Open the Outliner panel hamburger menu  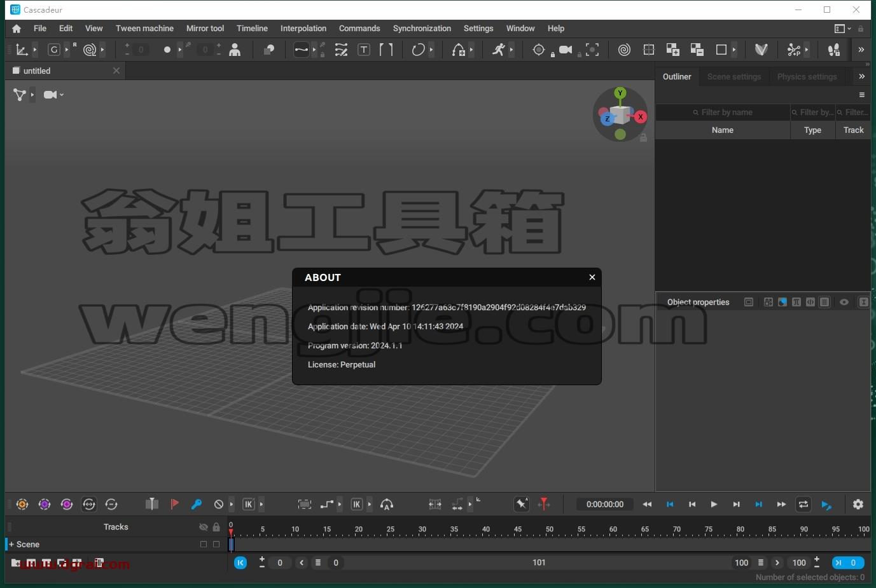pyautogui.click(x=862, y=95)
